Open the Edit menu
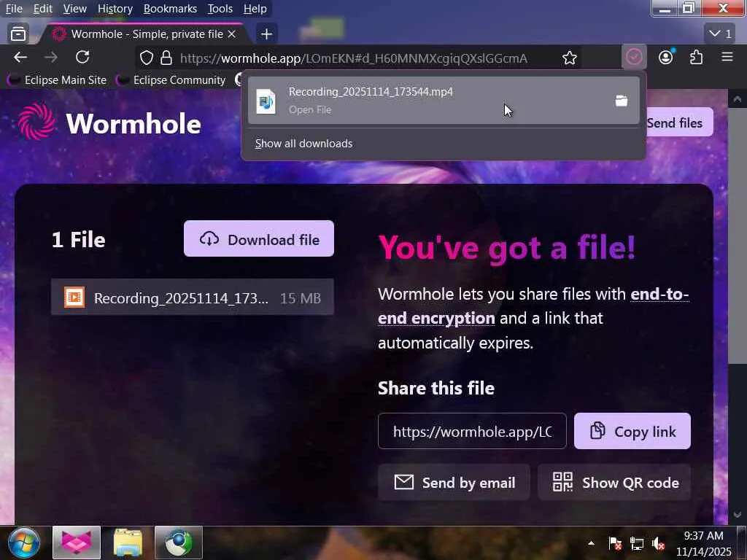Image resolution: width=747 pixels, height=560 pixels. [42, 9]
